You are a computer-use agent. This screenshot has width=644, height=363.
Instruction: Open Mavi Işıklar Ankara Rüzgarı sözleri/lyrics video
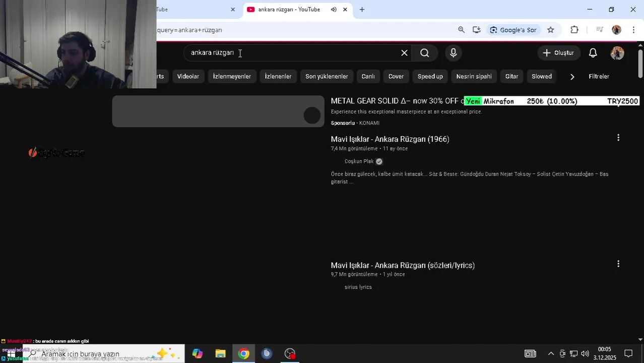pos(403,265)
